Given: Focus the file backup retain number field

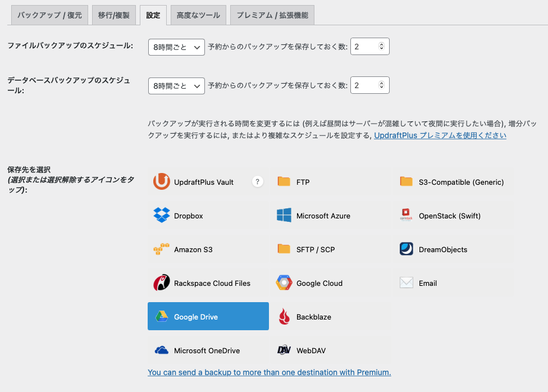Looking at the screenshot, I should point(370,47).
